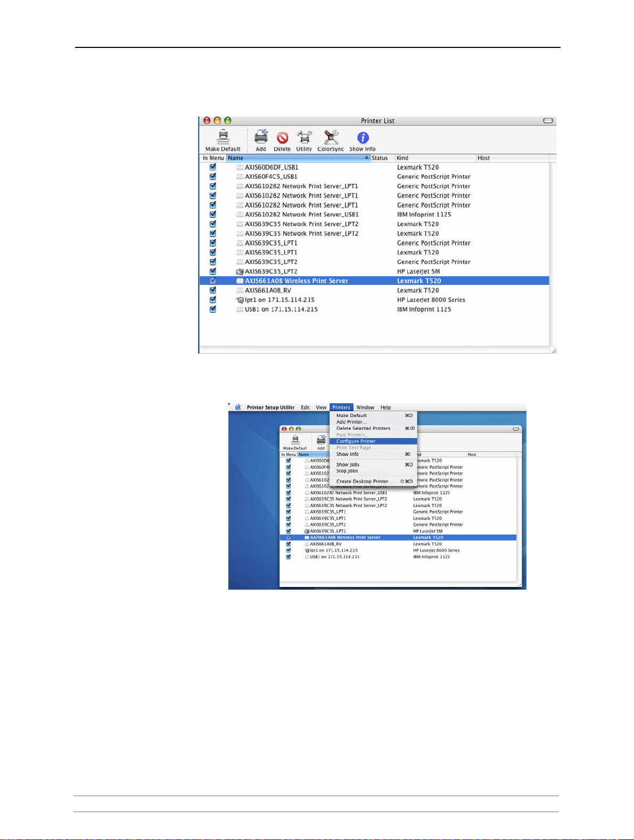Open the Apple menu in the lower screenshot
Image resolution: width=634 pixels, height=840 pixels.
click(x=238, y=407)
